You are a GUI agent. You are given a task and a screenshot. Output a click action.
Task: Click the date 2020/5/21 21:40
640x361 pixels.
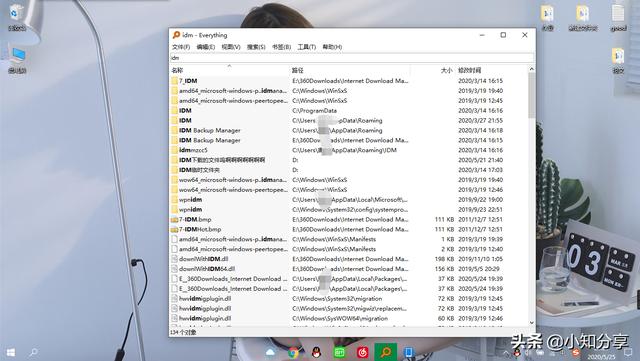(x=480, y=160)
